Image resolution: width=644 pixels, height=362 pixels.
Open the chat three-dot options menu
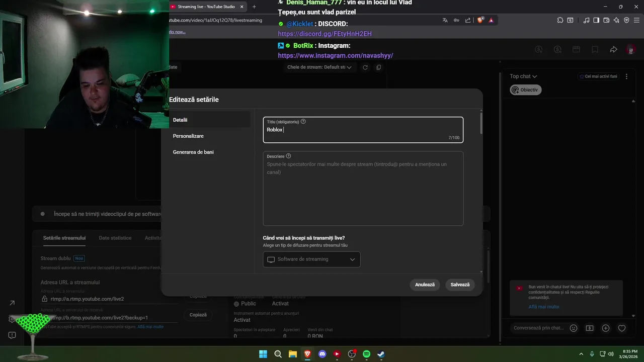pos(626,76)
